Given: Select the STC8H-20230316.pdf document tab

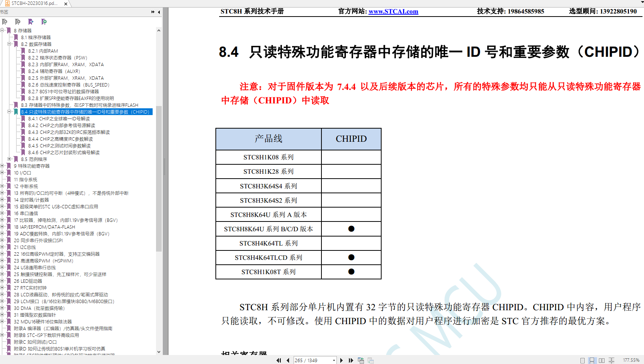Looking at the screenshot, I should (34, 3).
